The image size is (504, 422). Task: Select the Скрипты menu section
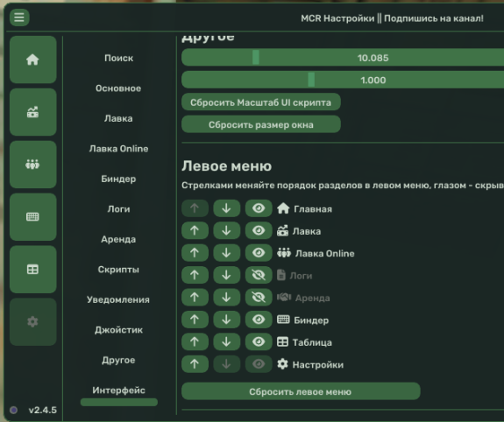(118, 270)
